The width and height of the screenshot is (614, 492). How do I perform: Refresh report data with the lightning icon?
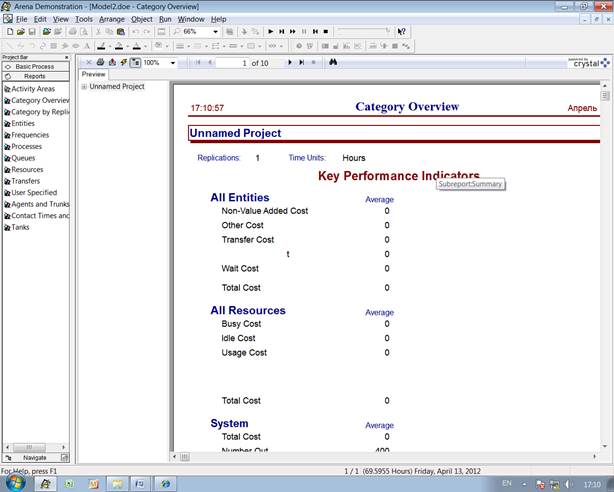[x=124, y=62]
